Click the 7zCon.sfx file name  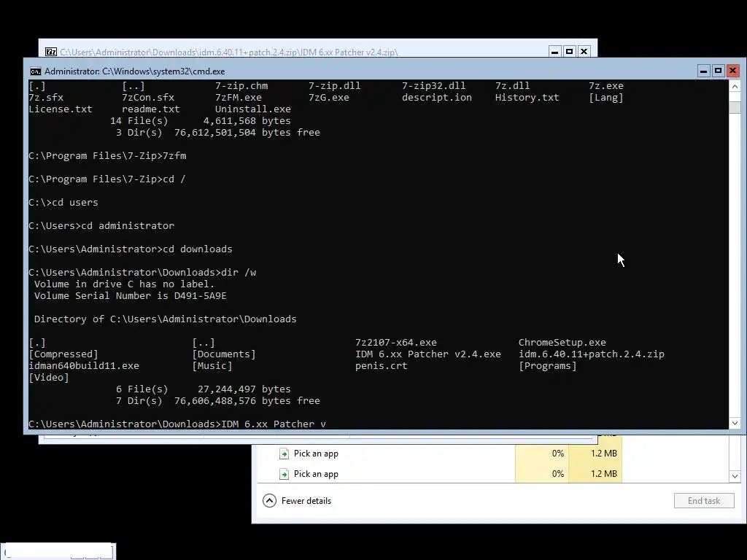click(148, 98)
